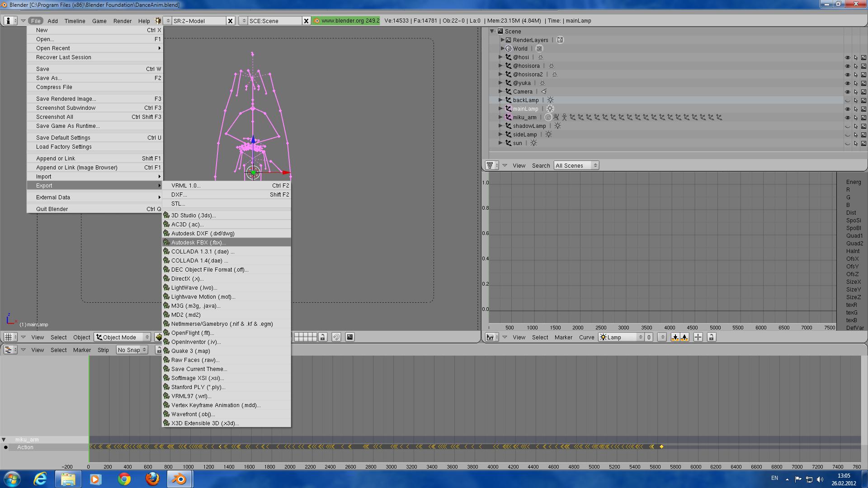Open the Object Mode dropdown
Screen dimensions: 868x488
(123, 337)
